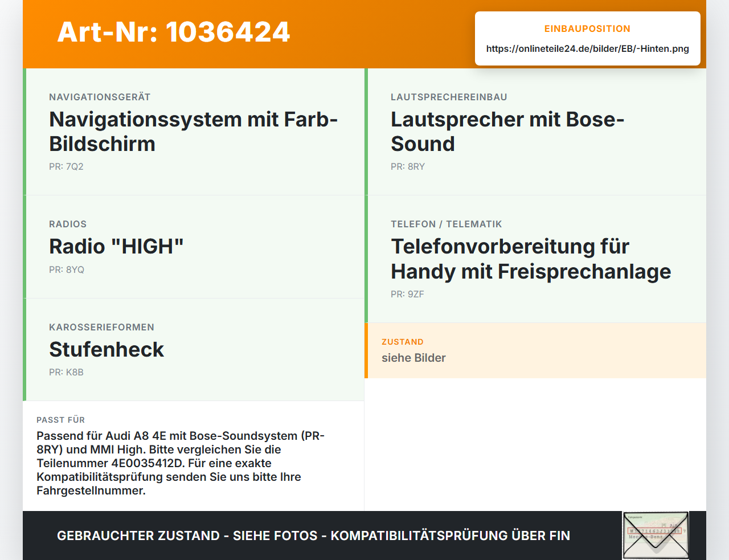Click the Audi A8 4E compatibility paragraph
The image size is (729, 560).
[181, 463]
